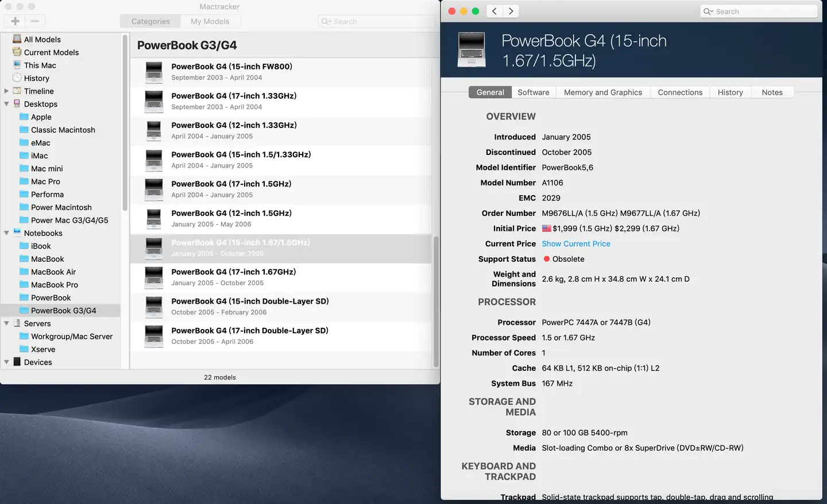Click the Xserve folder icon
This screenshot has height=504, width=827.
[x=24, y=349]
